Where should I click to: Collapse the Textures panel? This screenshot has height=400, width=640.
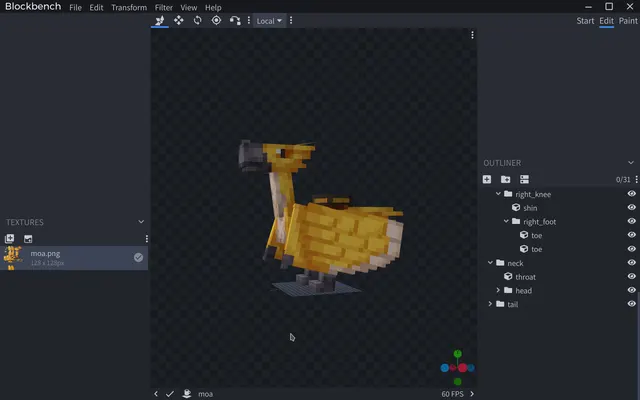click(141, 222)
